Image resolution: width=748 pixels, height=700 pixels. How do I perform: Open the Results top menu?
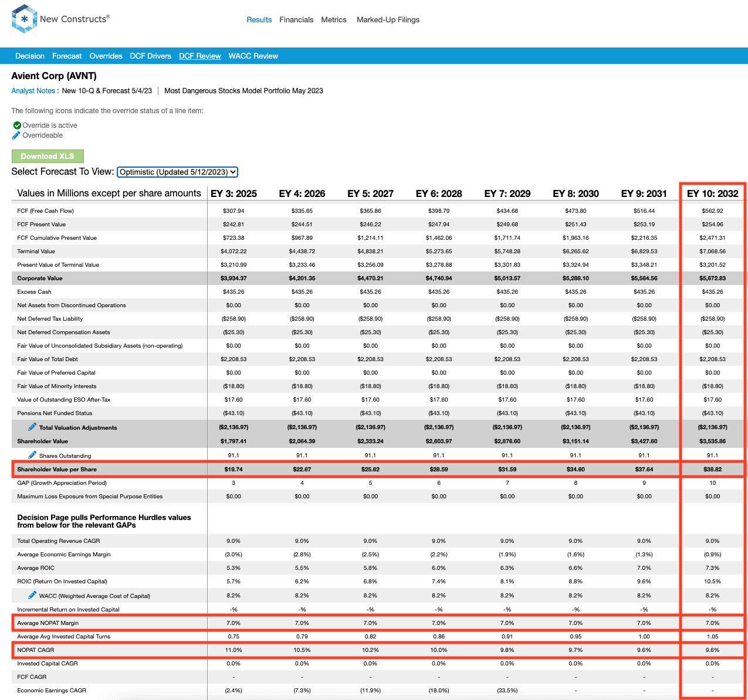click(x=259, y=20)
